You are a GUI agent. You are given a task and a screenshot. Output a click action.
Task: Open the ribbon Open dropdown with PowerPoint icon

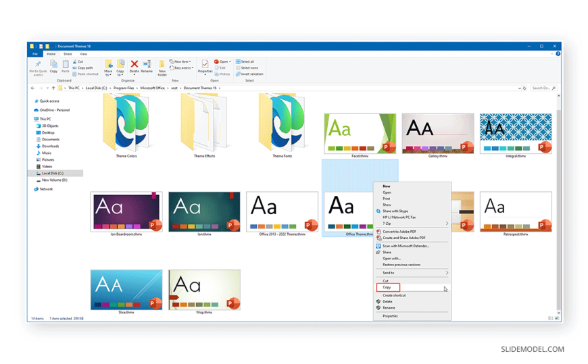(x=222, y=61)
